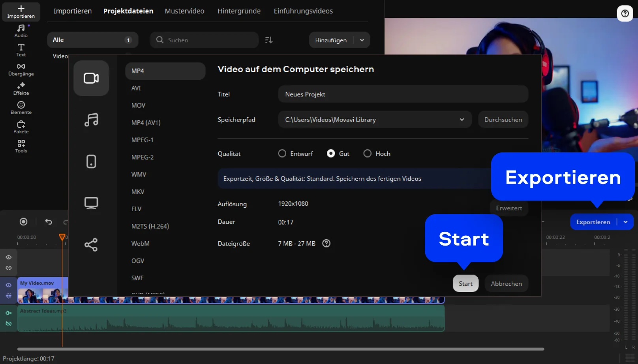Screen dimensions: 638x364
Task: Select the Hoch quality radio button
Action: (x=368, y=154)
